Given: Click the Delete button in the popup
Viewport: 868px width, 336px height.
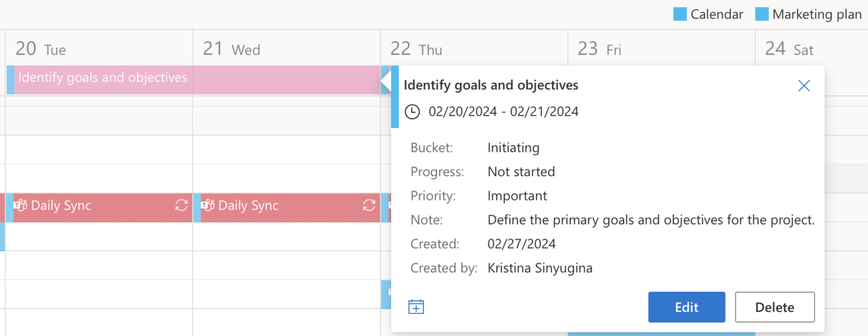Looking at the screenshot, I should point(775,307).
